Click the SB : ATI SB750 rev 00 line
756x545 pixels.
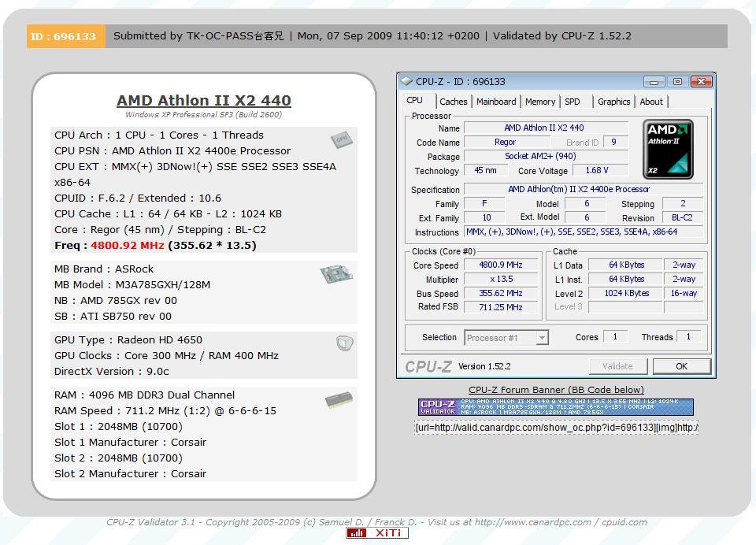pos(113,316)
